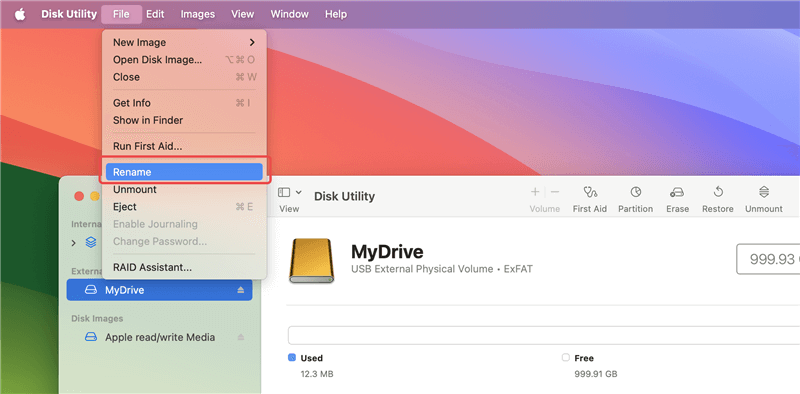Choose Unmount from the File menu

click(184, 189)
